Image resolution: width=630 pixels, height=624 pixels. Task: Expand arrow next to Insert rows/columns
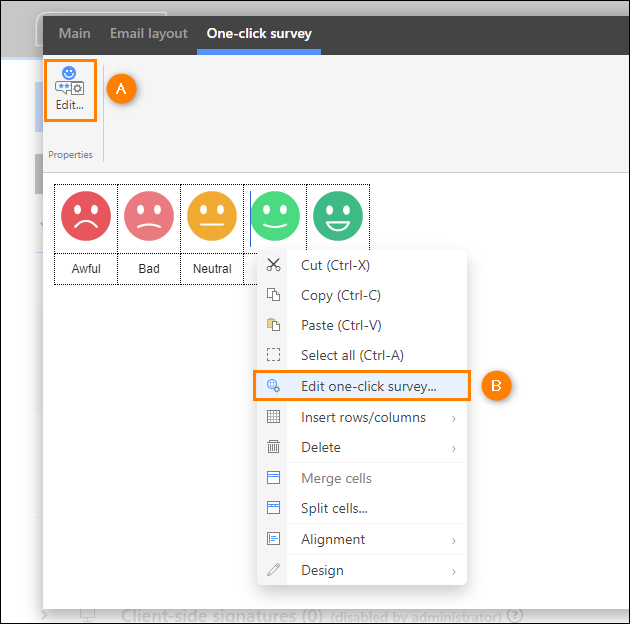pyautogui.click(x=454, y=419)
